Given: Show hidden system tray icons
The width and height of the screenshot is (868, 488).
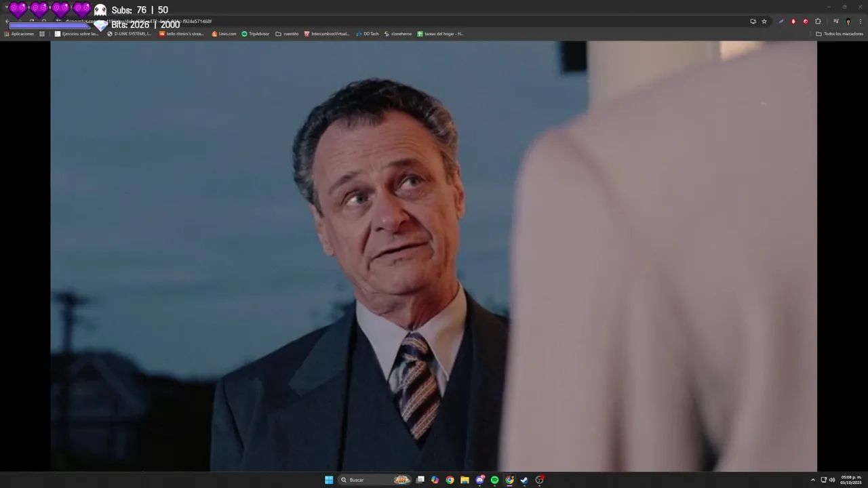Looking at the screenshot, I should tap(813, 480).
